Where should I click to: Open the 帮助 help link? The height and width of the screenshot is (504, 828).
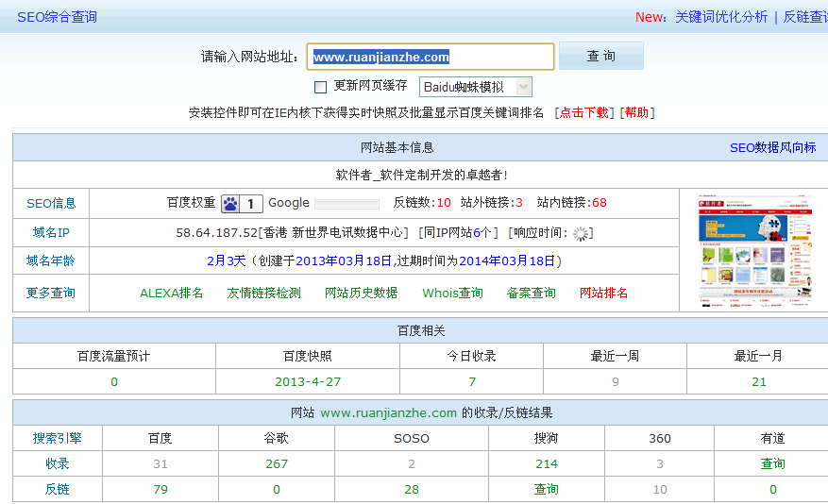pos(637,113)
